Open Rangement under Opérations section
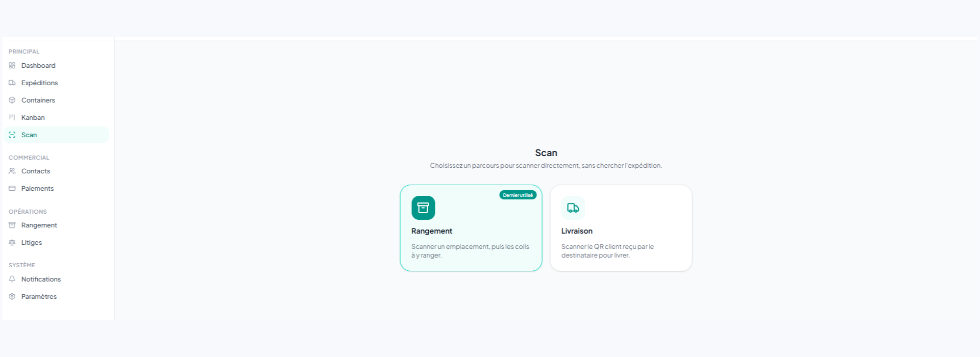980x357 pixels. tap(56, 225)
